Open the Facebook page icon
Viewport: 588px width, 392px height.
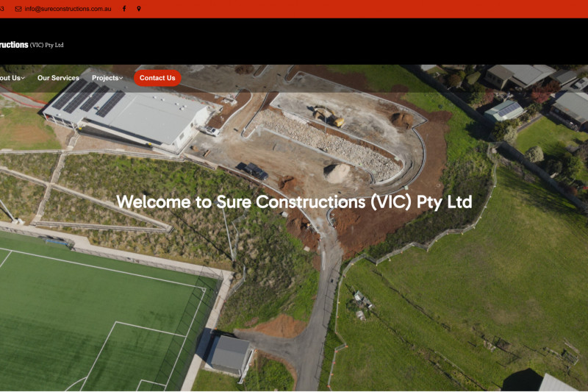click(124, 9)
